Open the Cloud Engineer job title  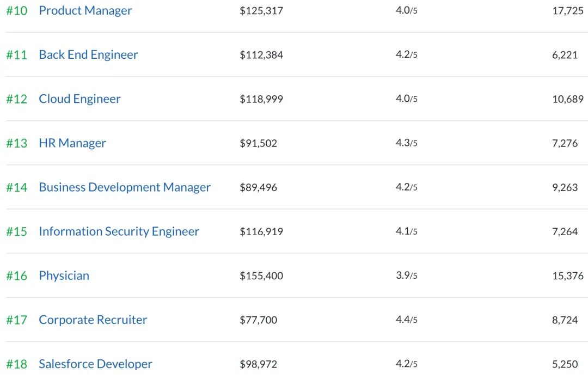(x=79, y=99)
